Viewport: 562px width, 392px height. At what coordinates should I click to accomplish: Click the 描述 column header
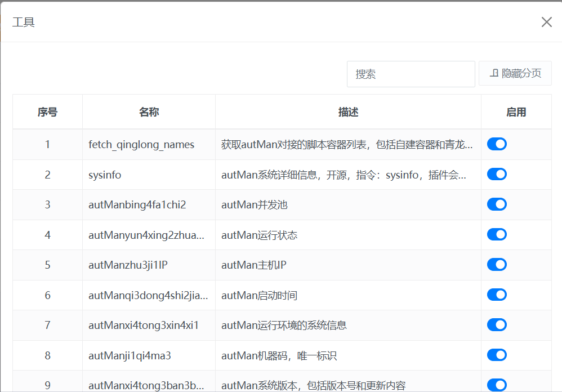pyautogui.click(x=348, y=112)
